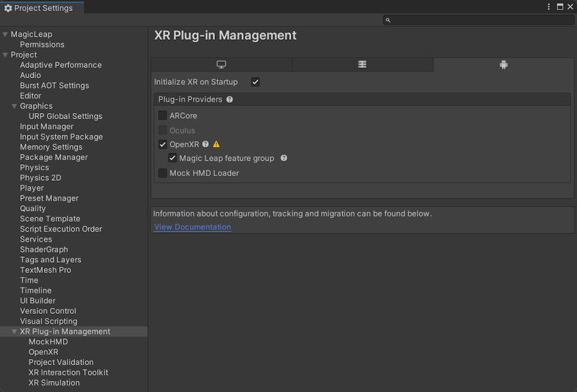Open the Plug-in Providers help icon

pyautogui.click(x=229, y=99)
